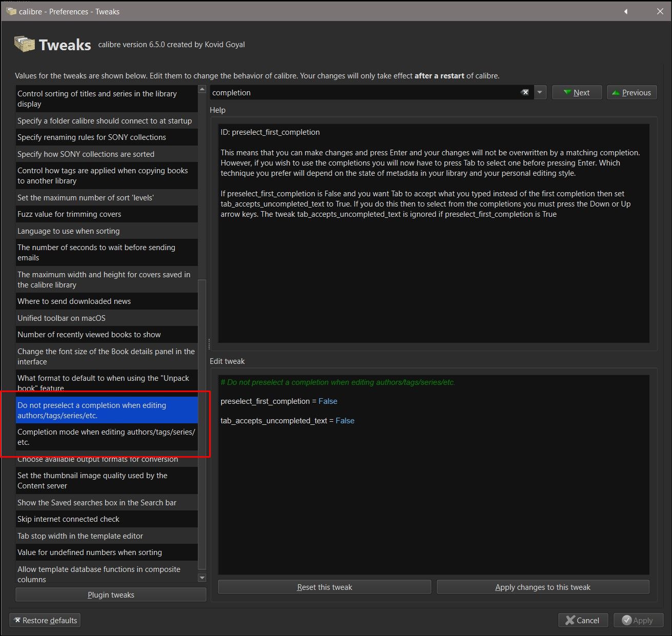Viewport: 672px width, 636px height.
Task: Click the green comment line in Edit tweak
Action: [x=338, y=382]
